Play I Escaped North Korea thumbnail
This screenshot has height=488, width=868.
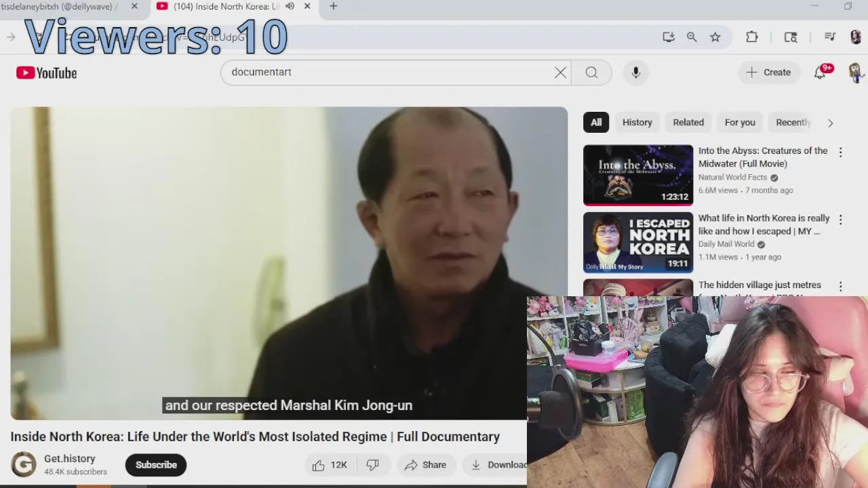(x=638, y=242)
